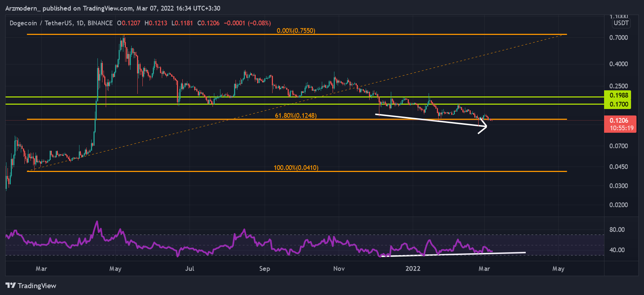Image resolution: width=644 pixels, height=295 pixels.
Task: Click the TradingView wordmark at bottom
Action: [37, 286]
